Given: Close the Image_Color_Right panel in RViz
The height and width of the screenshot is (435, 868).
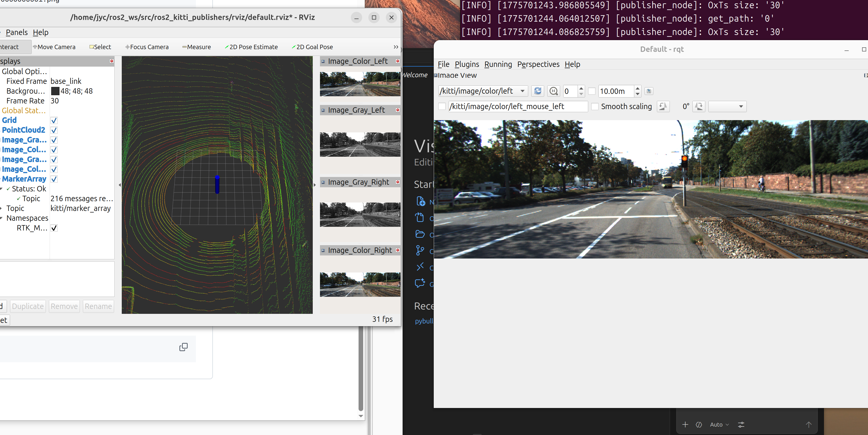Looking at the screenshot, I should [x=398, y=250].
